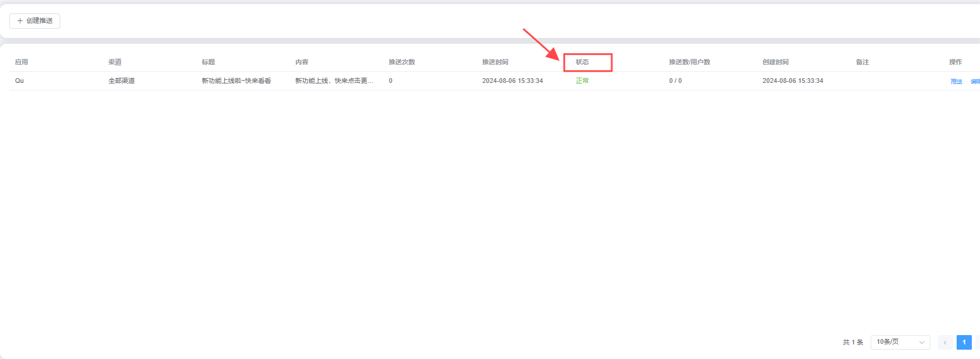
Task: Select page 1 in pagination
Action: tap(964, 343)
